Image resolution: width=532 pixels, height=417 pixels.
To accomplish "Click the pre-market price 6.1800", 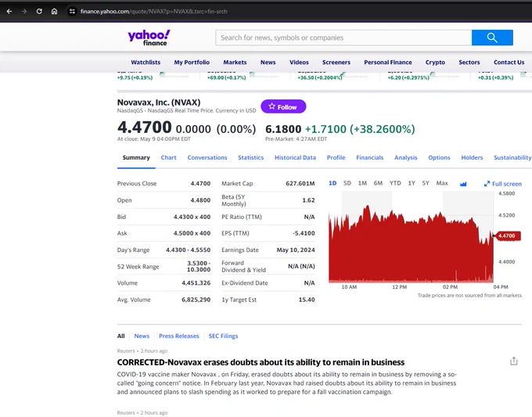I will tap(283, 129).
